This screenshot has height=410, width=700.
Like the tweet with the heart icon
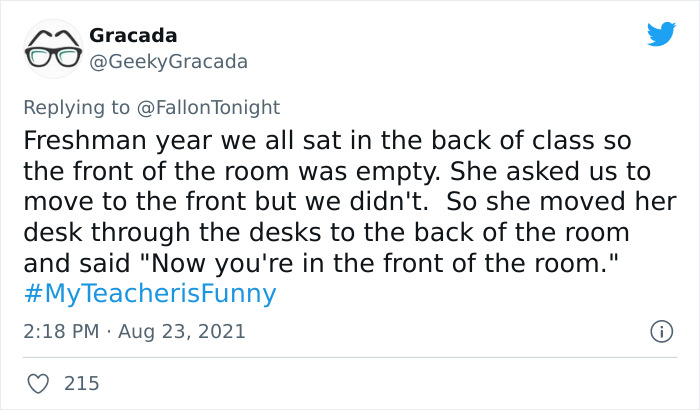39,383
